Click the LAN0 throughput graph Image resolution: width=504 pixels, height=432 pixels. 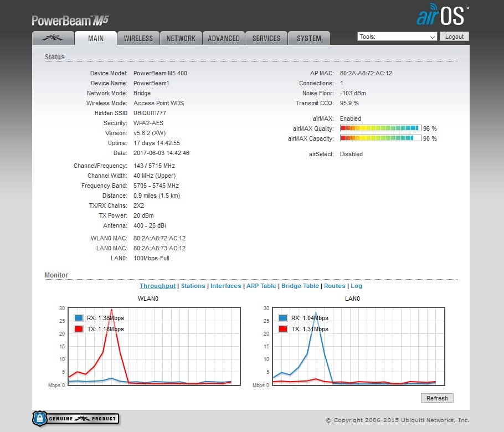(x=359, y=346)
